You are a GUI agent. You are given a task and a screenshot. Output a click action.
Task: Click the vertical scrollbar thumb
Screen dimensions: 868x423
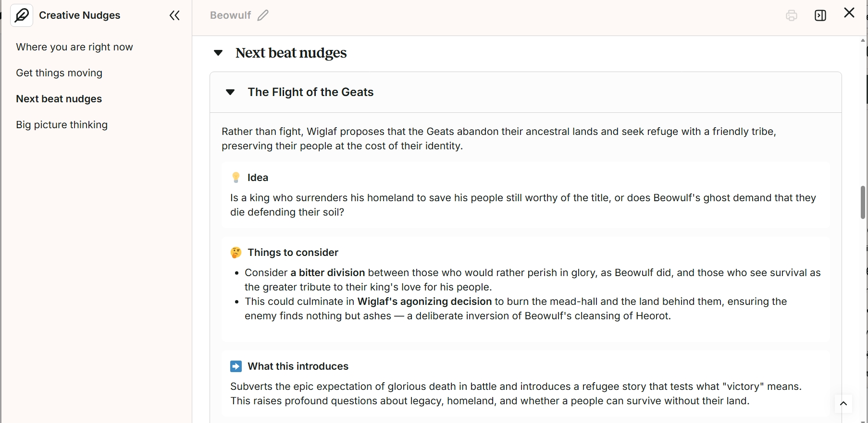pyautogui.click(x=863, y=203)
